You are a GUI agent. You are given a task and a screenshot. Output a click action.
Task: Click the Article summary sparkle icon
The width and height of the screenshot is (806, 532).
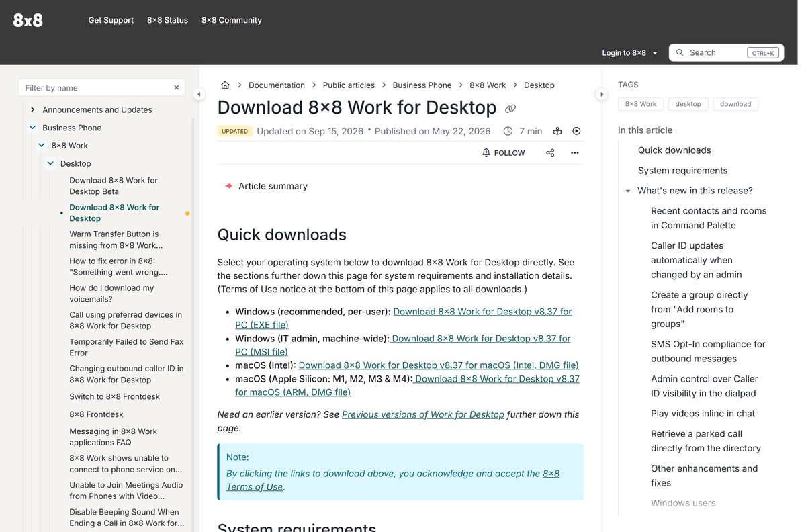click(229, 186)
